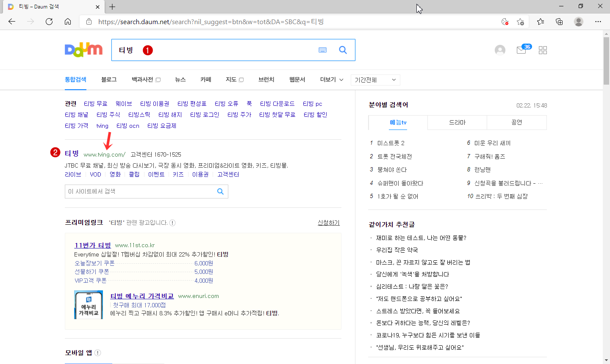Open 우리집 작은 약국 article
Viewport: 610px width, 364px height.
coord(397,250)
